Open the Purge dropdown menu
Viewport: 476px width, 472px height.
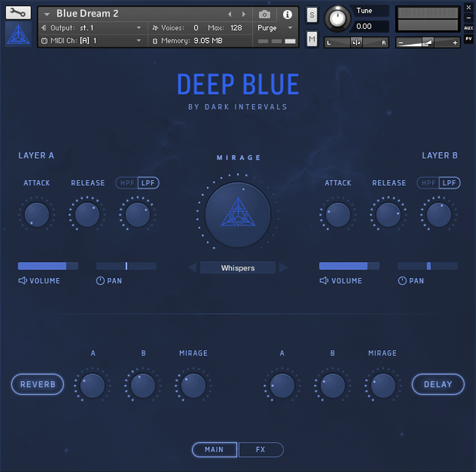pos(290,28)
